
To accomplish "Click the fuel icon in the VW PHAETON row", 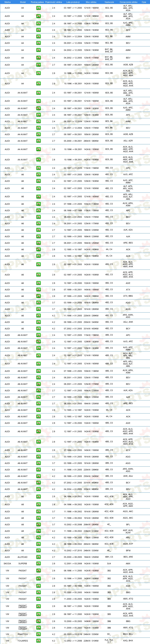I will (38, 634).
